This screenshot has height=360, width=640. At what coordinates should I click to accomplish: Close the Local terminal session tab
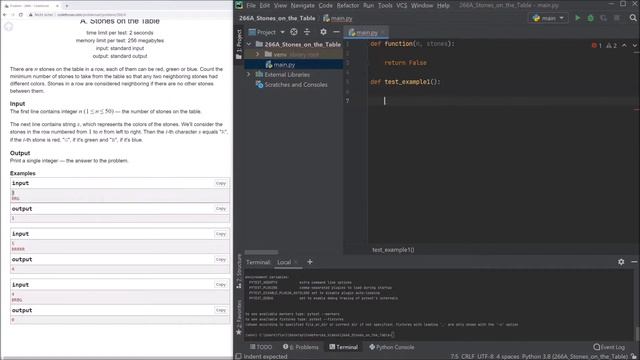(296, 262)
